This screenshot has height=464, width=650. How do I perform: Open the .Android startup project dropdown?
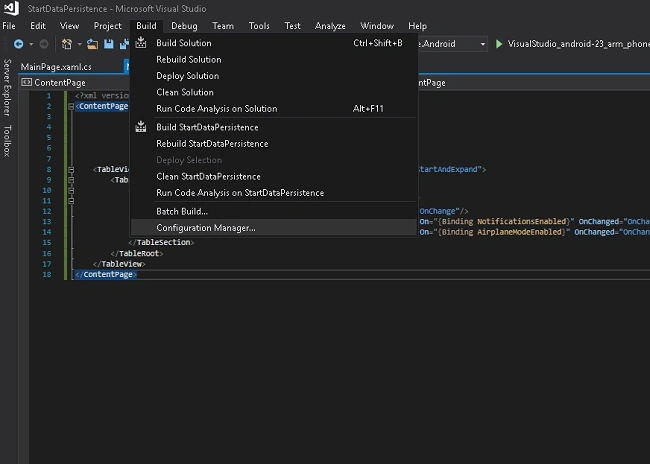pos(483,44)
